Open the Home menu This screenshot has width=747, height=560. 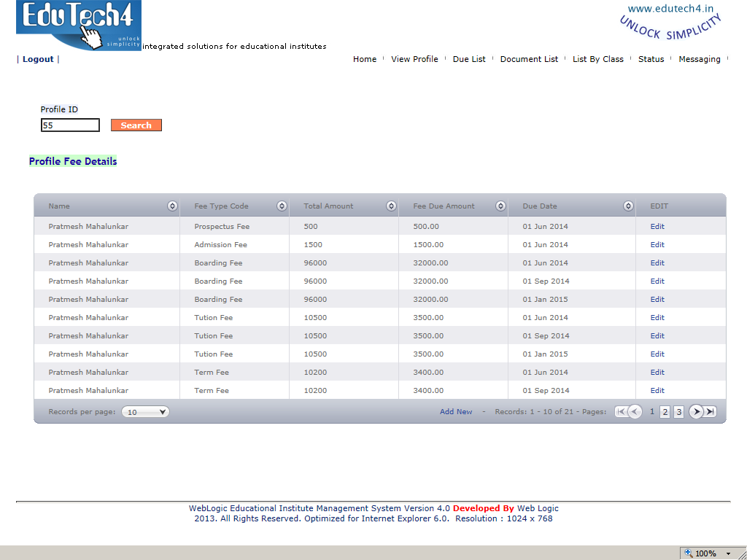(365, 59)
